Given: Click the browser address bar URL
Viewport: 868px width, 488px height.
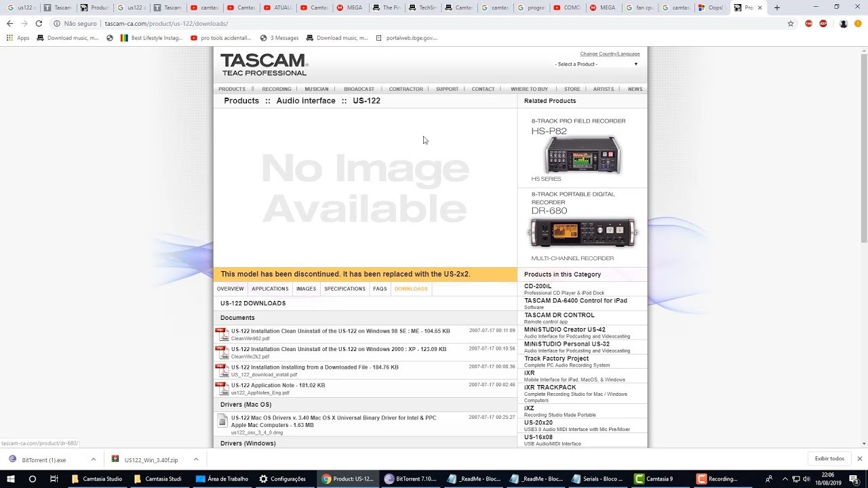Looking at the screenshot, I should tap(166, 23).
